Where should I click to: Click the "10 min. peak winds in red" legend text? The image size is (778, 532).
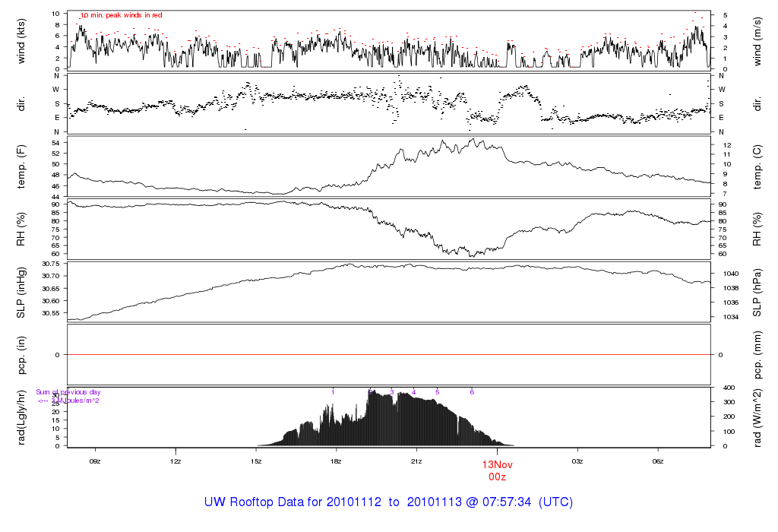tap(121, 15)
